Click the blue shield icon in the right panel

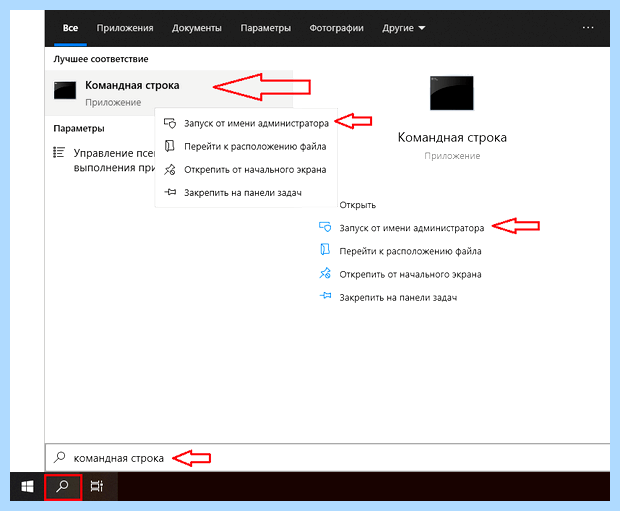pos(325,227)
